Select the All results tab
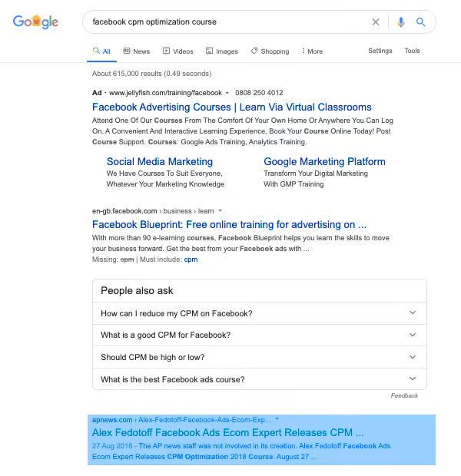 pyautogui.click(x=101, y=51)
